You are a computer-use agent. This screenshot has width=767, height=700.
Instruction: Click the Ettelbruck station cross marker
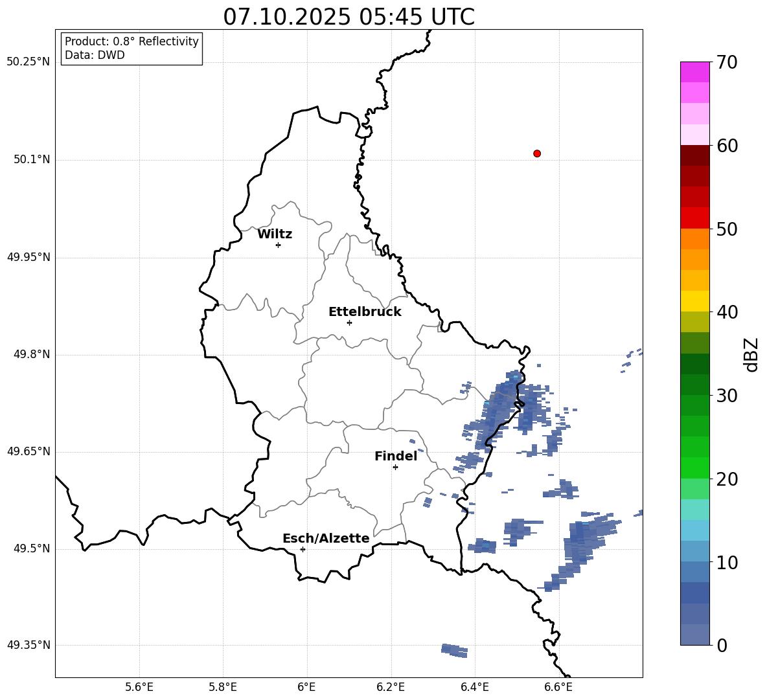point(349,322)
